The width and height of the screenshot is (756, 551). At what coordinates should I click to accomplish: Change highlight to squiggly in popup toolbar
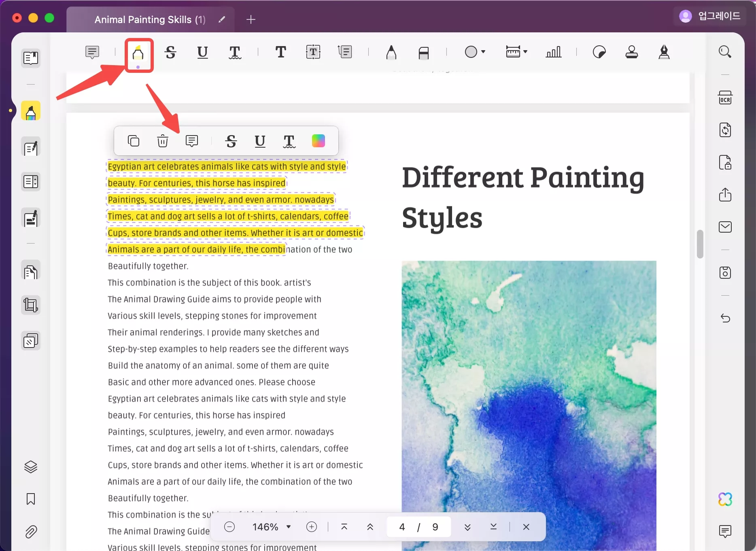(x=289, y=141)
